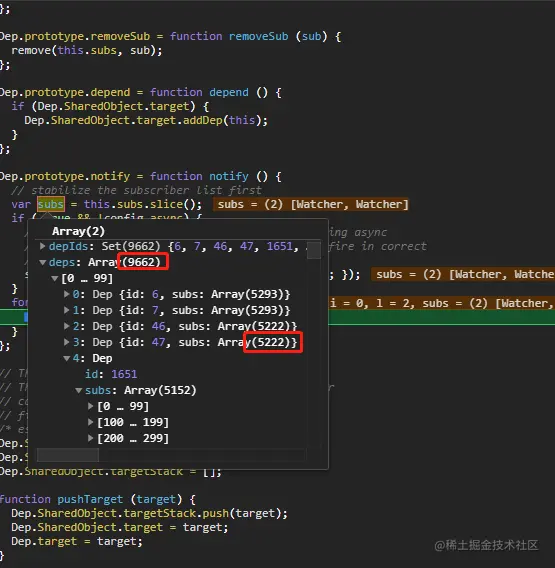Viewport: 555px width, 568px height.
Task: Expand the [100 … 199] range
Action: [x=91, y=422]
